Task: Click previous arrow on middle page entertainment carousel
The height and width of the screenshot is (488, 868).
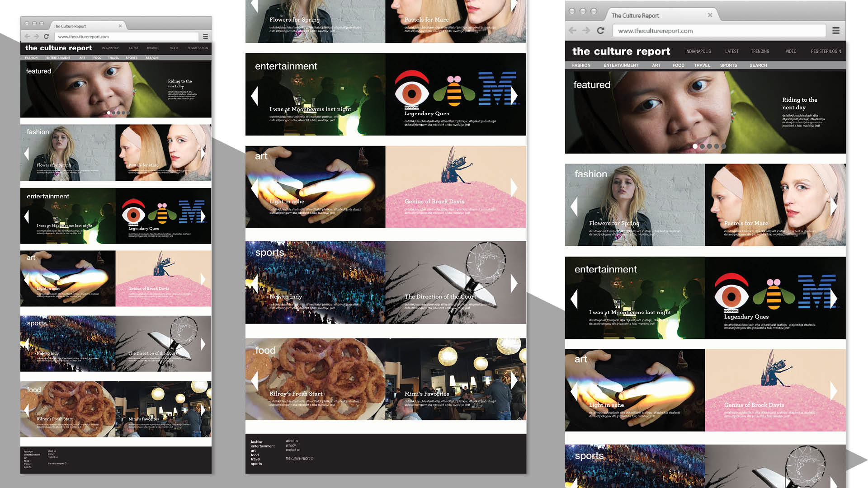Action: [x=255, y=95]
